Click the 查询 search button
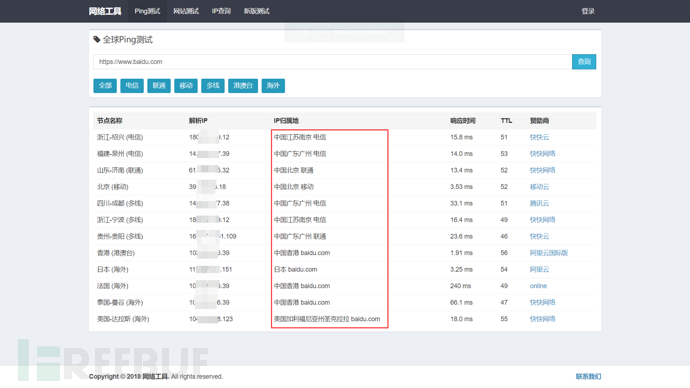The height and width of the screenshot is (388, 690). click(584, 62)
